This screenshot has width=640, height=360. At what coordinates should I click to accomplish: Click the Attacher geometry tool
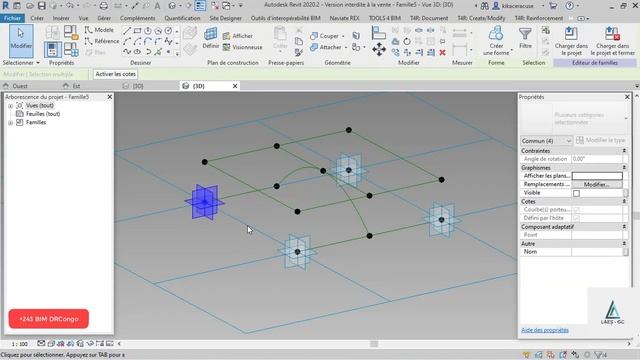[x=327, y=47]
